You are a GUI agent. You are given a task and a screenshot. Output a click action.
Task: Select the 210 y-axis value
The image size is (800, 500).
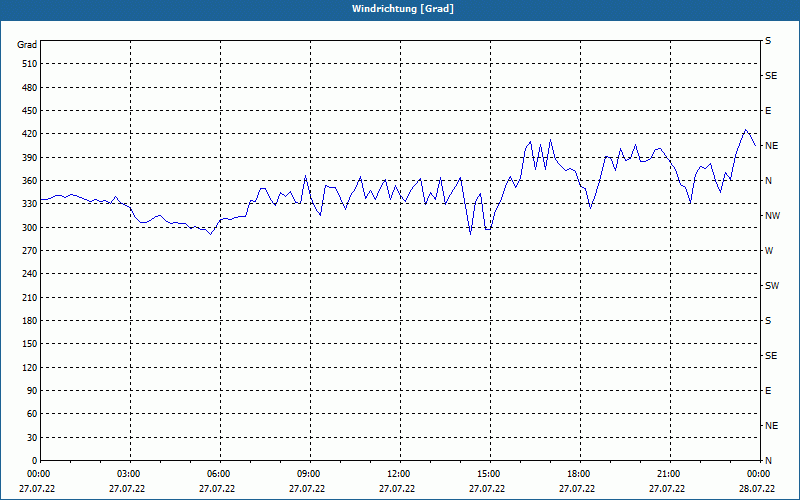(30, 297)
